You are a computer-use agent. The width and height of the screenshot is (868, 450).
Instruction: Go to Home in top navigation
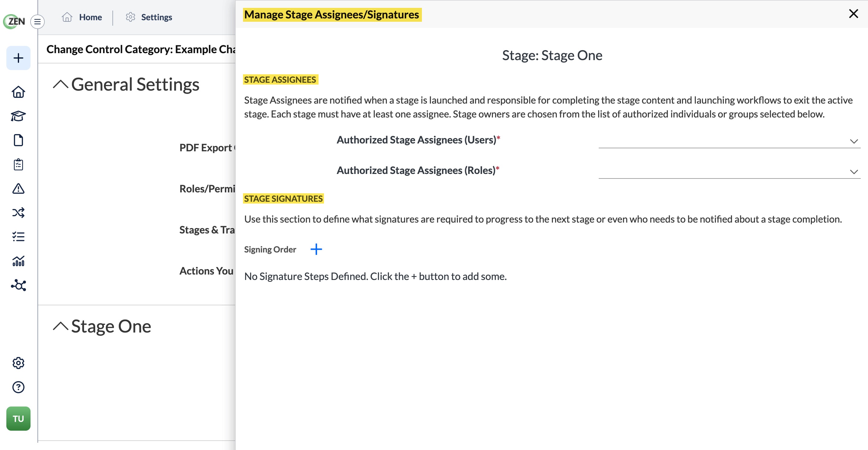click(x=82, y=17)
